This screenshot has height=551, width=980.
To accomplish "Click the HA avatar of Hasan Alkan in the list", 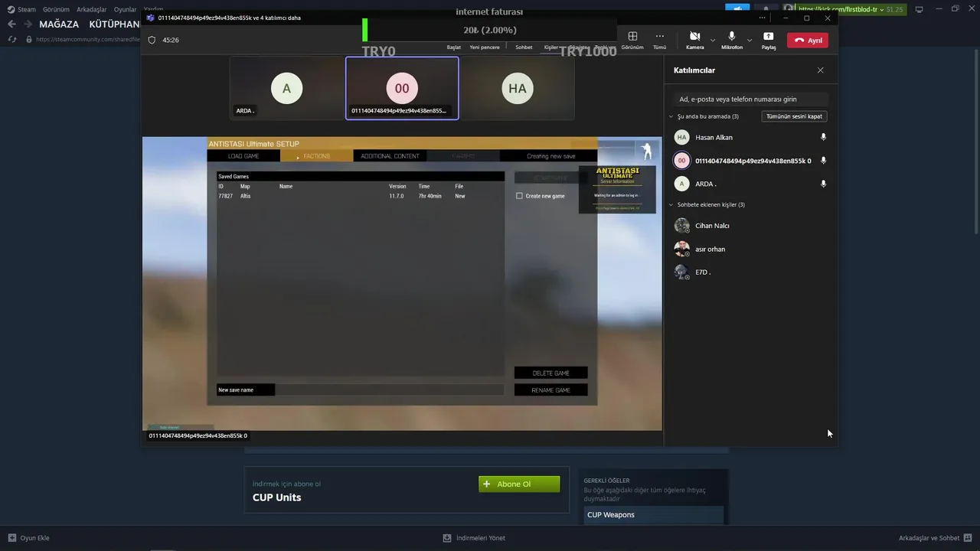I will pos(681,137).
